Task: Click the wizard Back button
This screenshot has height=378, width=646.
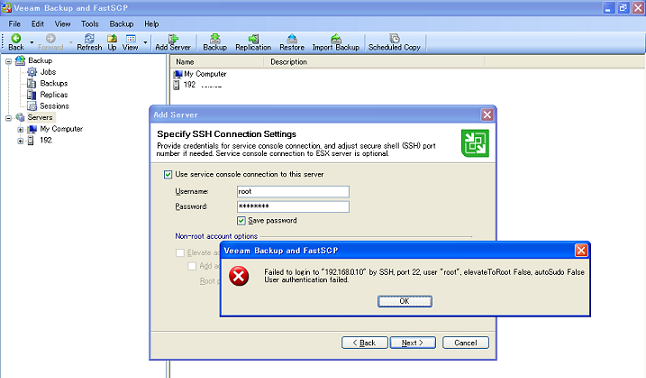Action: point(364,343)
